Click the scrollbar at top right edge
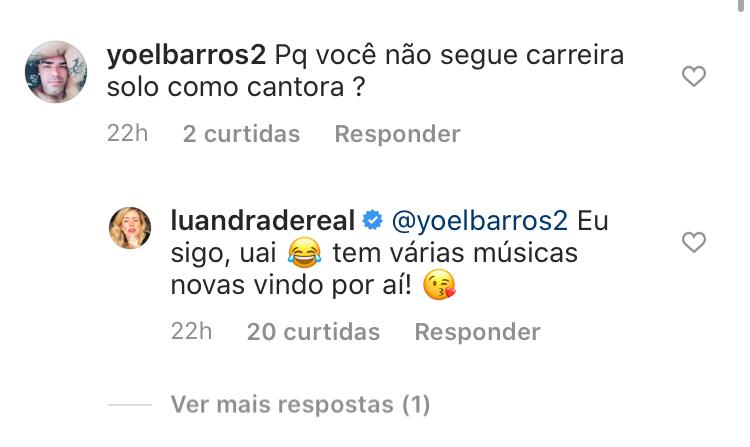 (x=741, y=8)
